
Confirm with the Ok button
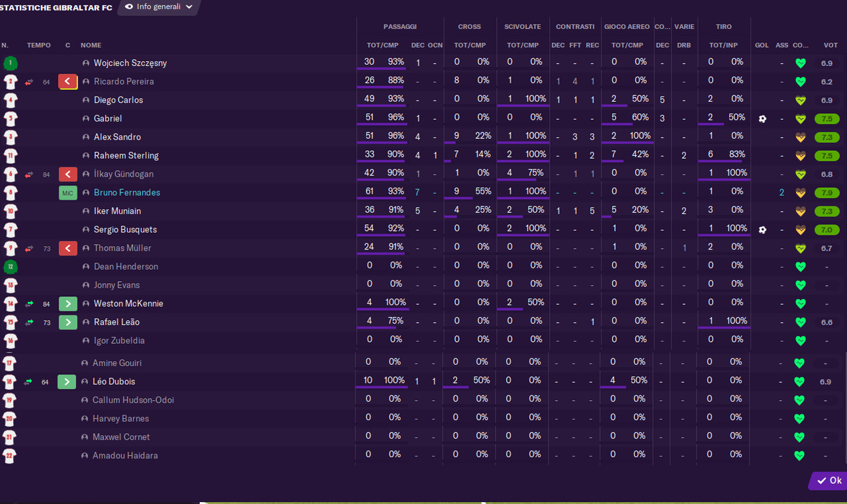[x=829, y=481]
